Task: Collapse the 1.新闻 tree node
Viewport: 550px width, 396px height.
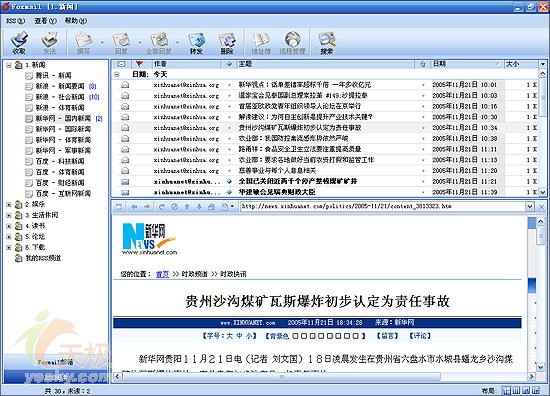Action: (x=9, y=65)
